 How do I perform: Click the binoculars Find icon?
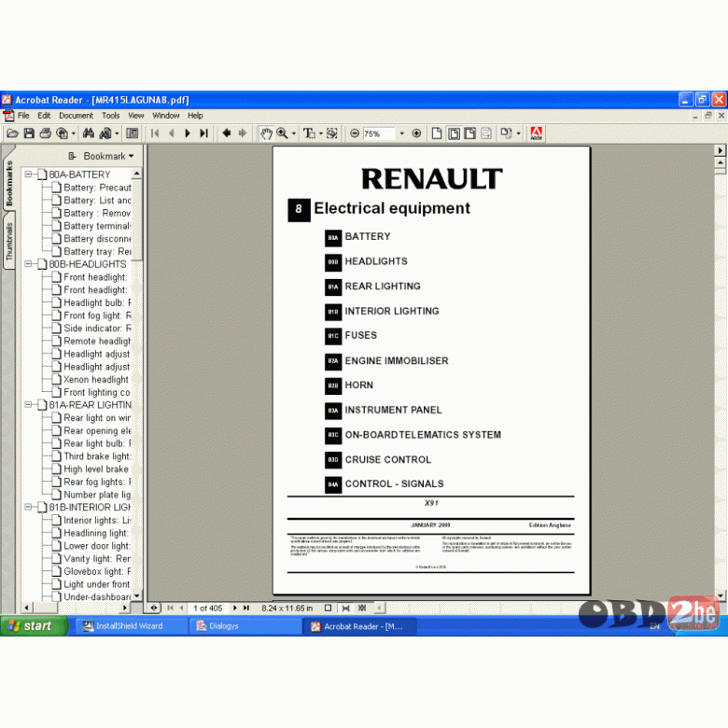89,133
